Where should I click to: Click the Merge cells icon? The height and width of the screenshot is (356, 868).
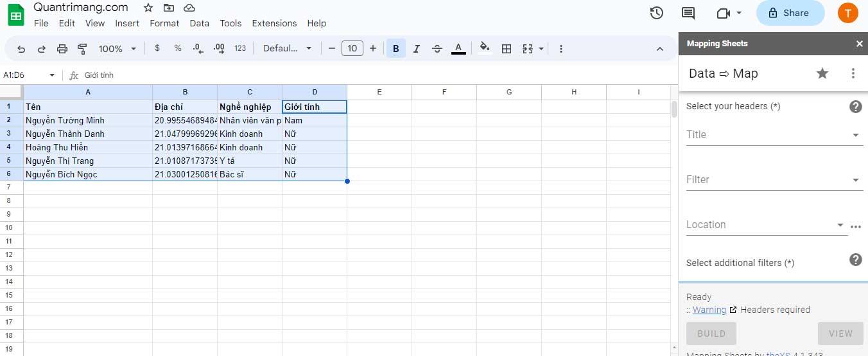click(x=528, y=48)
